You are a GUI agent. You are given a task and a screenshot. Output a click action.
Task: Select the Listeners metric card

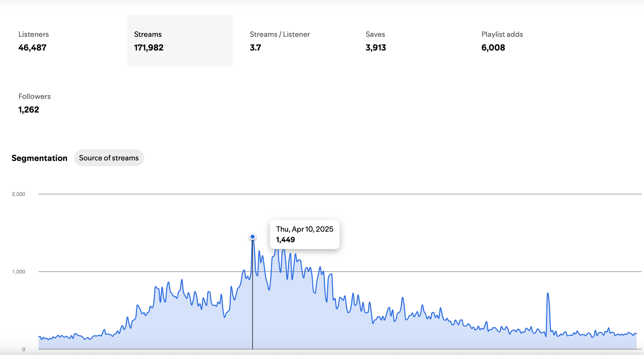point(34,34)
